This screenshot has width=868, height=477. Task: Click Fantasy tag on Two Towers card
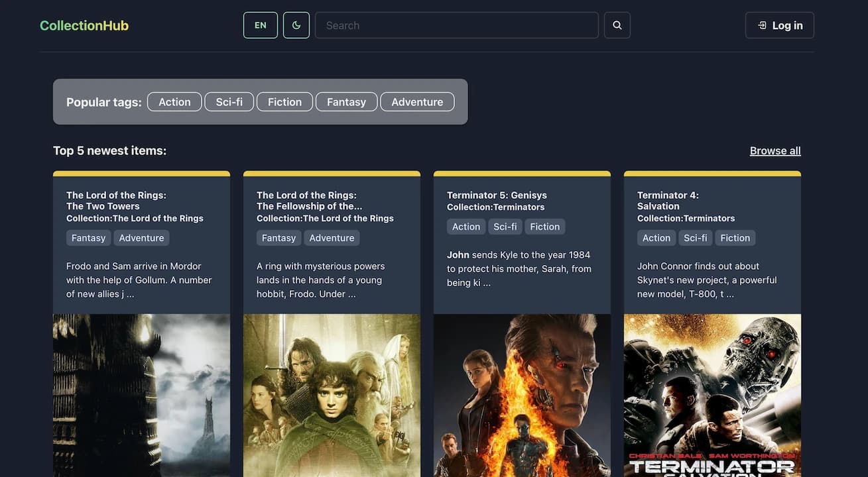coord(89,238)
